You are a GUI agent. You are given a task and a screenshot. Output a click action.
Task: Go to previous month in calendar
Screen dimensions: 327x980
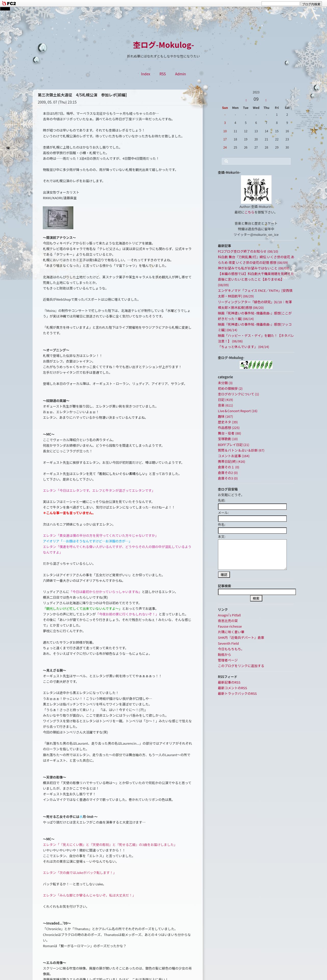tap(246, 100)
